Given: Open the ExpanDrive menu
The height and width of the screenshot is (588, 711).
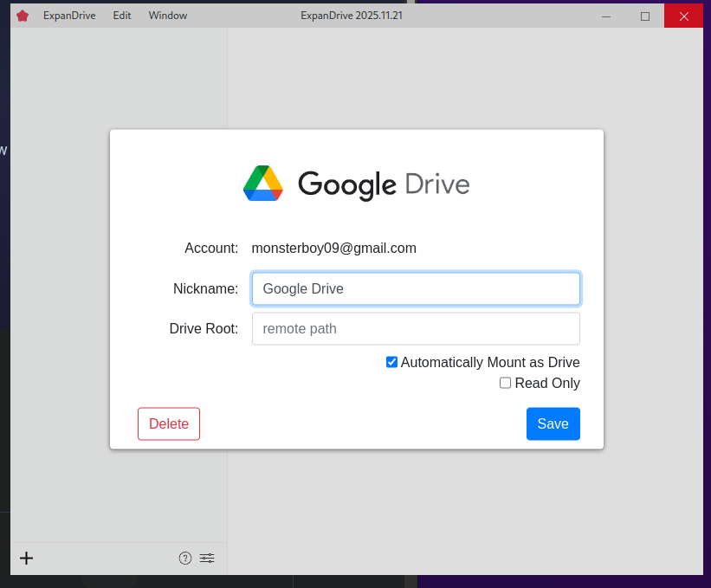Looking at the screenshot, I should tap(69, 16).
